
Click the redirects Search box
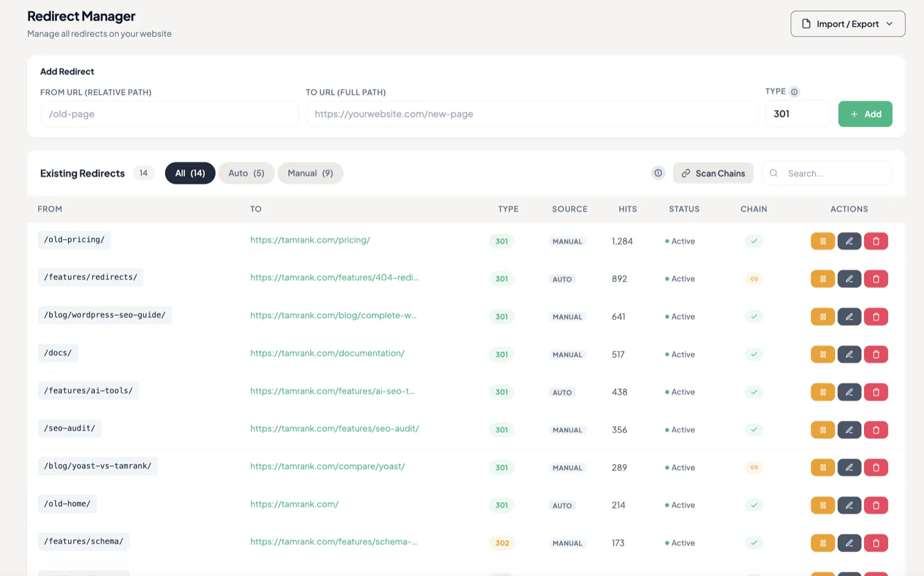click(x=826, y=173)
